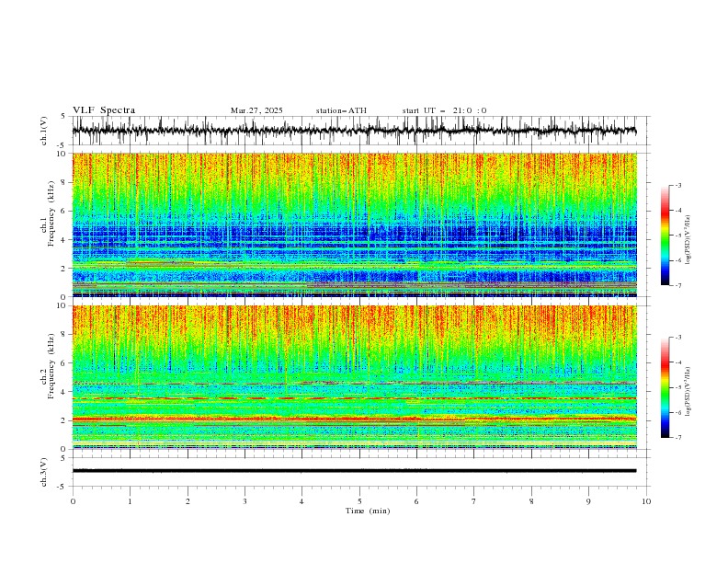Viewport: 728px width, 563px height.
Task: Click the date 'Mar.27, 2025'
Action: click(256, 110)
